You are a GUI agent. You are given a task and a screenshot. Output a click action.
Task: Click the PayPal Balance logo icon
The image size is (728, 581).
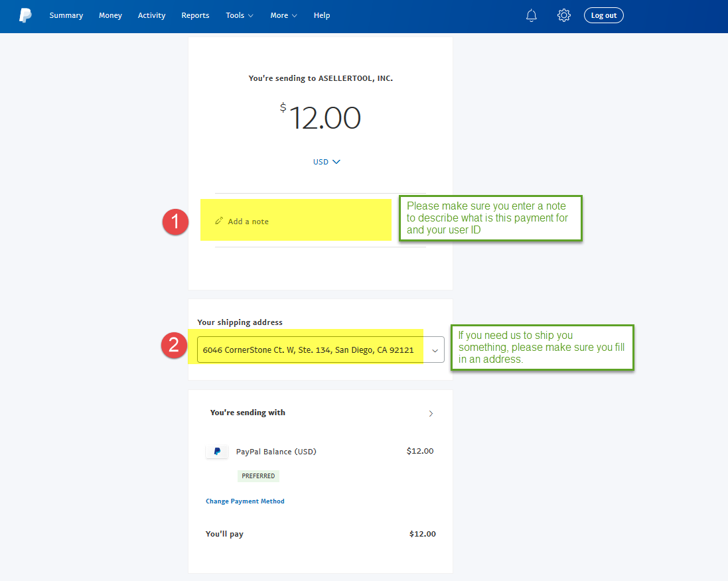point(217,451)
